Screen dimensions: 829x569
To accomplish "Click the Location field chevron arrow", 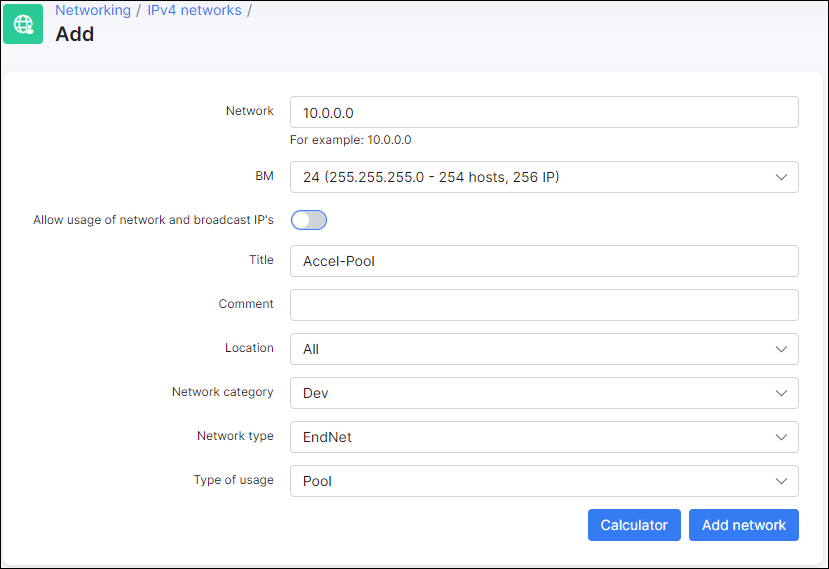I will point(781,349).
